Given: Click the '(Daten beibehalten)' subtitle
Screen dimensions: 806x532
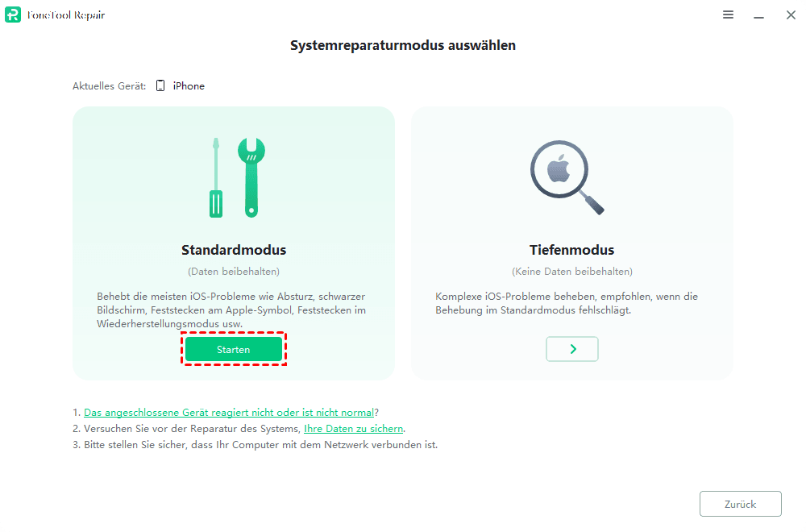Looking at the screenshot, I should (x=234, y=272).
